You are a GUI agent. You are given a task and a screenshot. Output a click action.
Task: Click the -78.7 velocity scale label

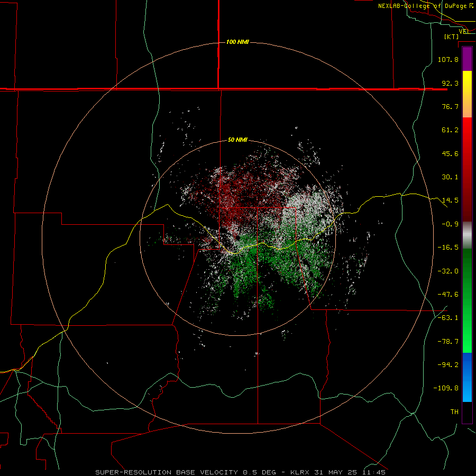pyautogui.click(x=448, y=342)
